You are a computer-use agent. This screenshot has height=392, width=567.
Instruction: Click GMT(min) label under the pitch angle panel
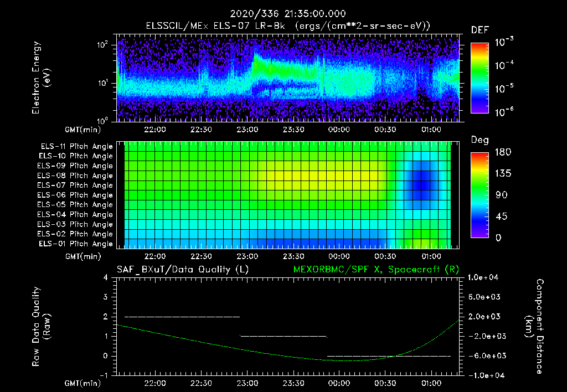(83, 257)
